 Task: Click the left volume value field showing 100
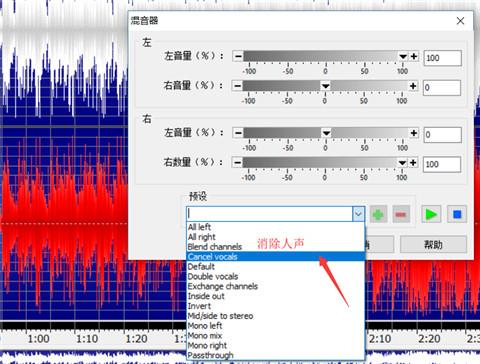click(x=442, y=58)
